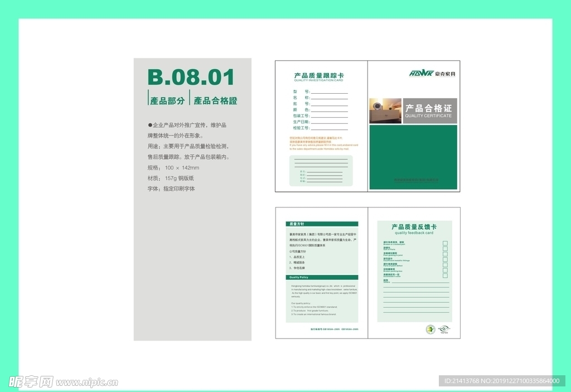Click the 用途 description line
The width and height of the screenshot is (571, 392).
pos(188,146)
